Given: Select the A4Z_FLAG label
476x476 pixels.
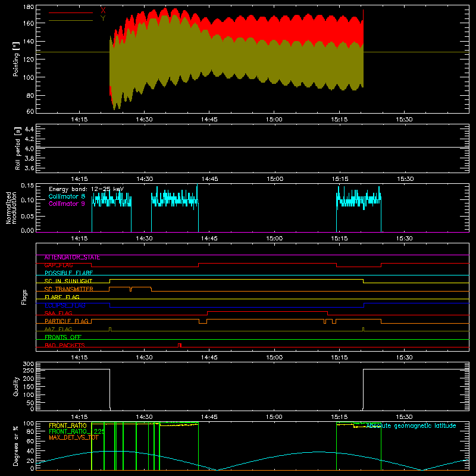Looking at the screenshot, I should [58, 330].
